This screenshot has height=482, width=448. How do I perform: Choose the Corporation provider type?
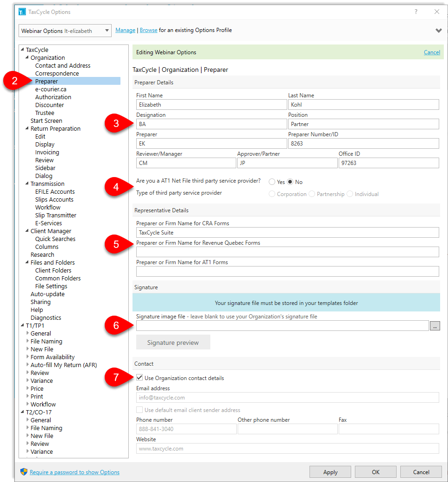click(x=272, y=194)
